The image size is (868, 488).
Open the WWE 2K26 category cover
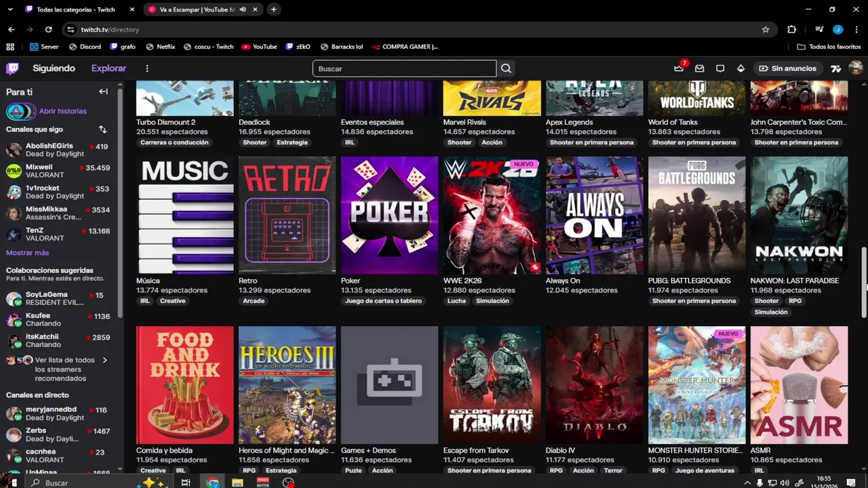point(492,216)
